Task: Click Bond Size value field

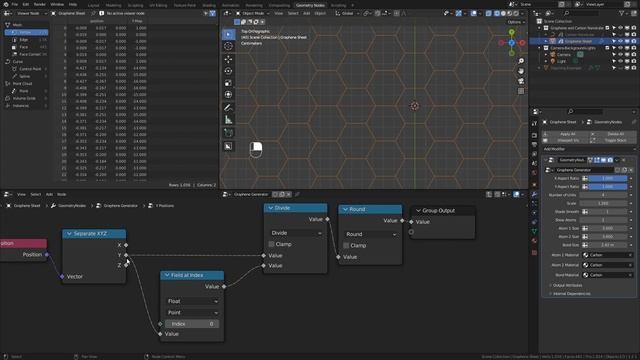Action: 608,245
